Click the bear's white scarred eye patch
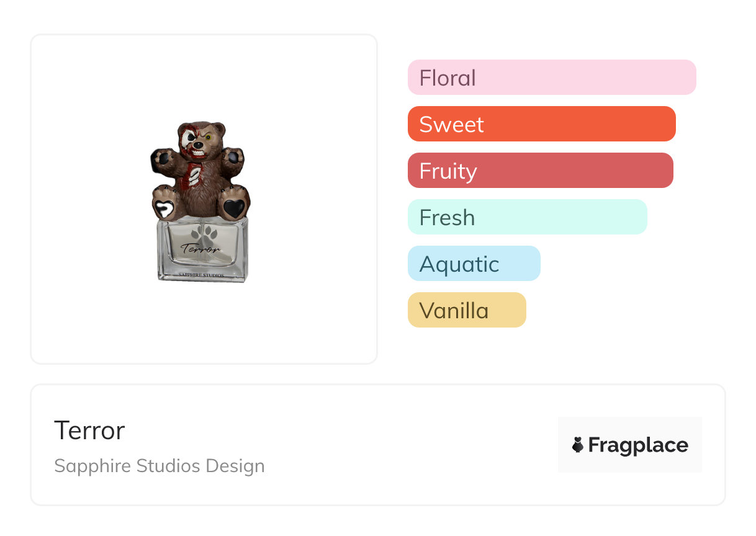The width and height of the screenshot is (756, 536). coord(189,138)
